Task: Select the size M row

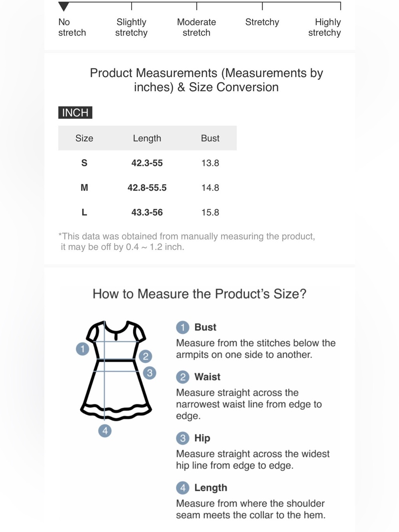Action: click(x=147, y=188)
